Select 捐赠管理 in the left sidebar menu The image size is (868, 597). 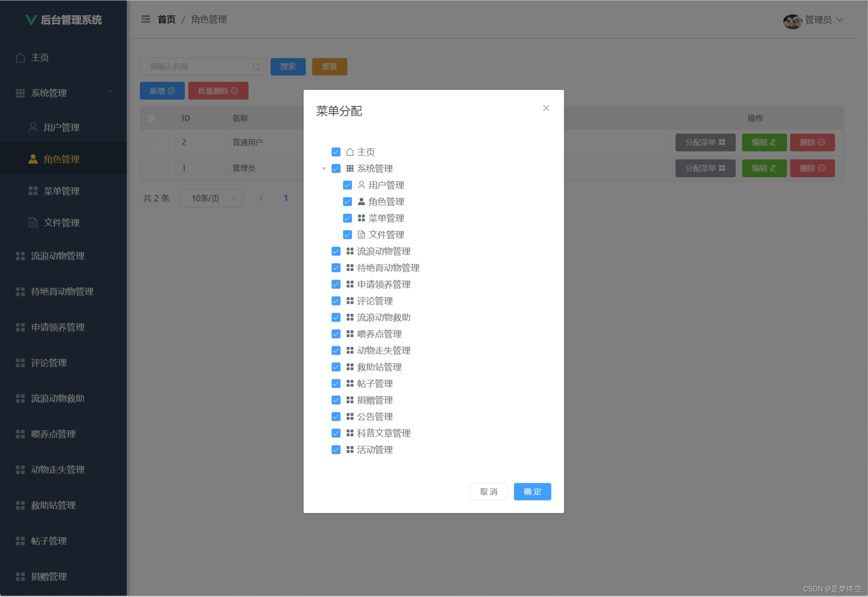pyautogui.click(x=48, y=576)
